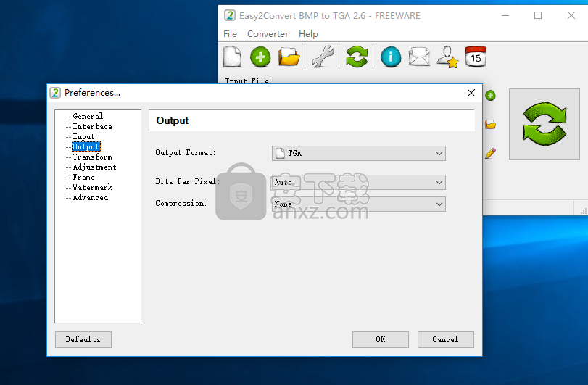Select Watermark in preferences tree
588x385 pixels.
tap(92, 187)
